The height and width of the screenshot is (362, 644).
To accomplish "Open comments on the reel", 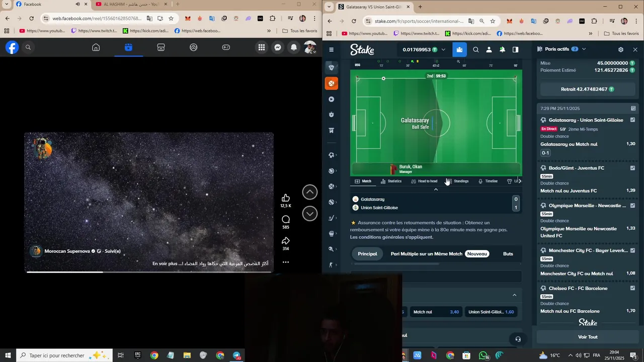I will pos(286,219).
